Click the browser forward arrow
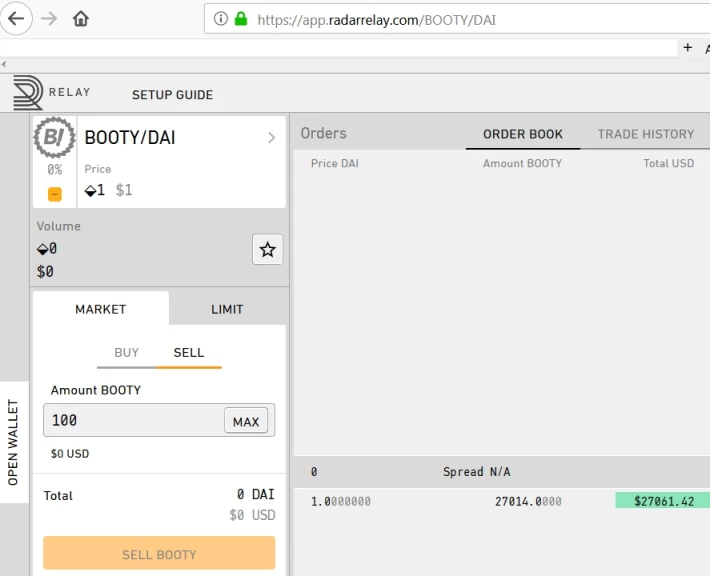The height and width of the screenshot is (576, 710). coord(49,19)
